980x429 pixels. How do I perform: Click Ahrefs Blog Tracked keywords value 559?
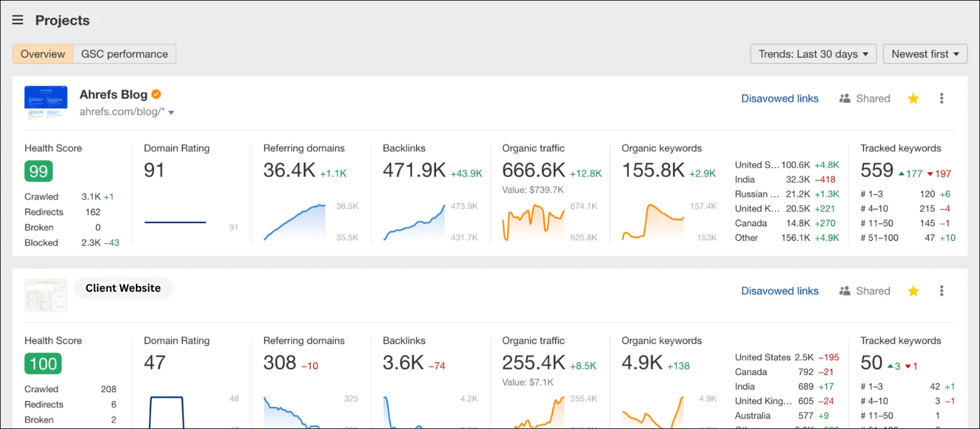[877, 170]
